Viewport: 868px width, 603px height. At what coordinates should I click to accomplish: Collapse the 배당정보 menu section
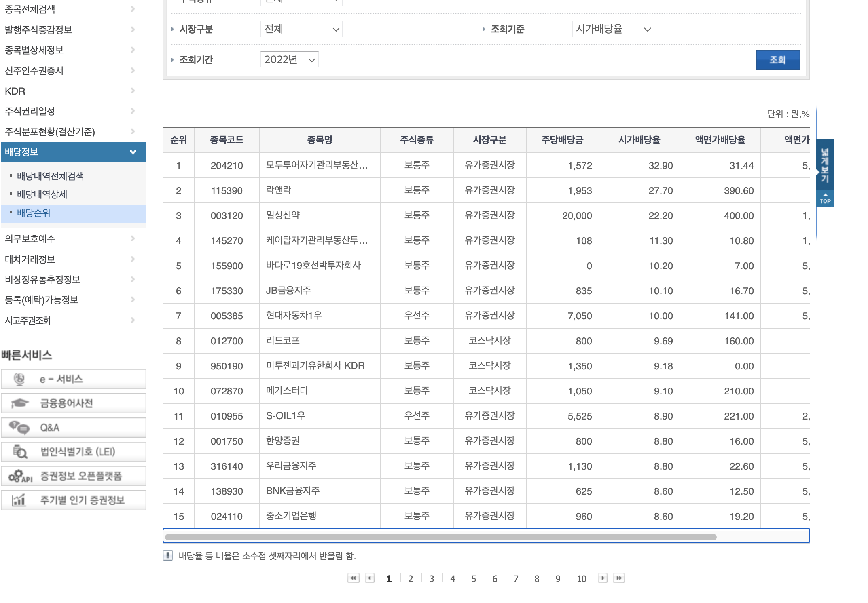133,152
